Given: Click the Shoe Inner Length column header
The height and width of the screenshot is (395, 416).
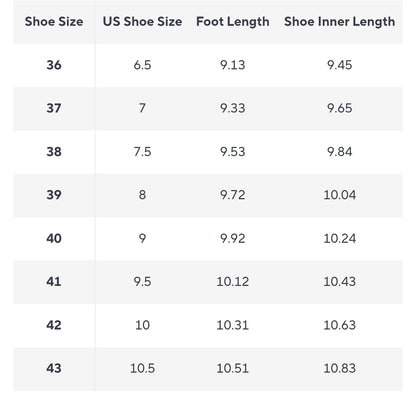Looking at the screenshot, I should click(x=340, y=22).
